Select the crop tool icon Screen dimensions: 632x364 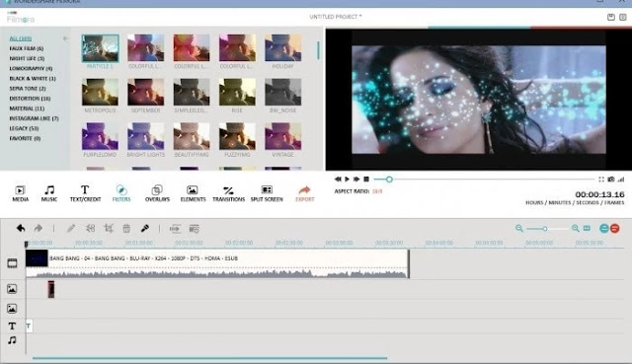(x=109, y=228)
